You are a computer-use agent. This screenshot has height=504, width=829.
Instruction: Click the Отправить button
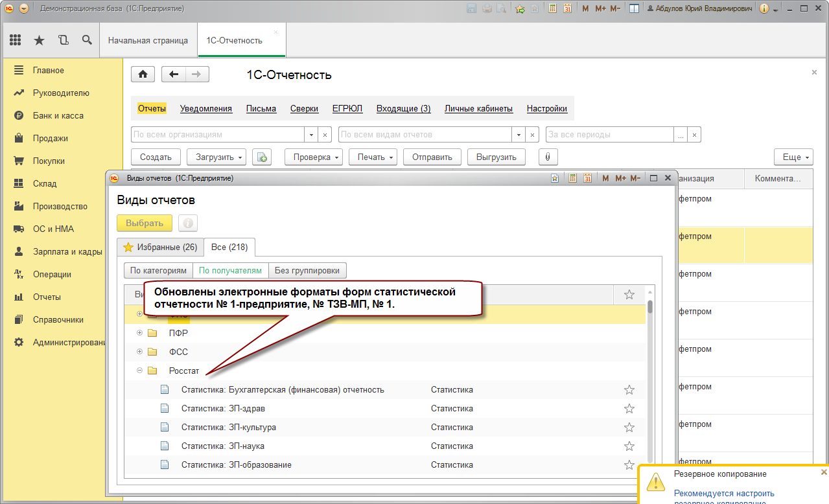pos(432,157)
